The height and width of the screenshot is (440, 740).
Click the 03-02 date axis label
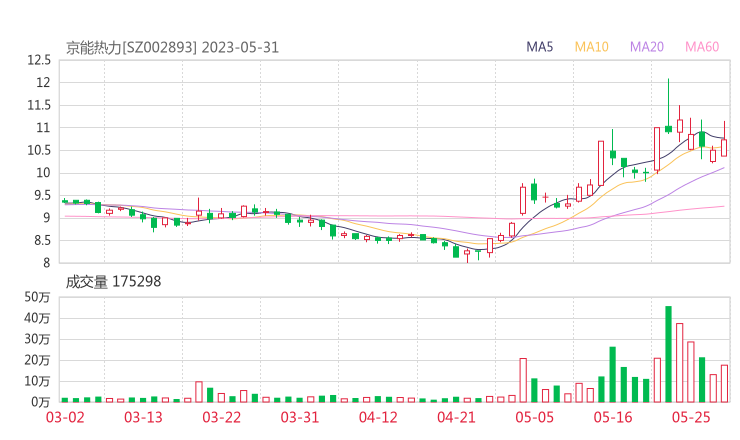pyautogui.click(x=65, y=417)
